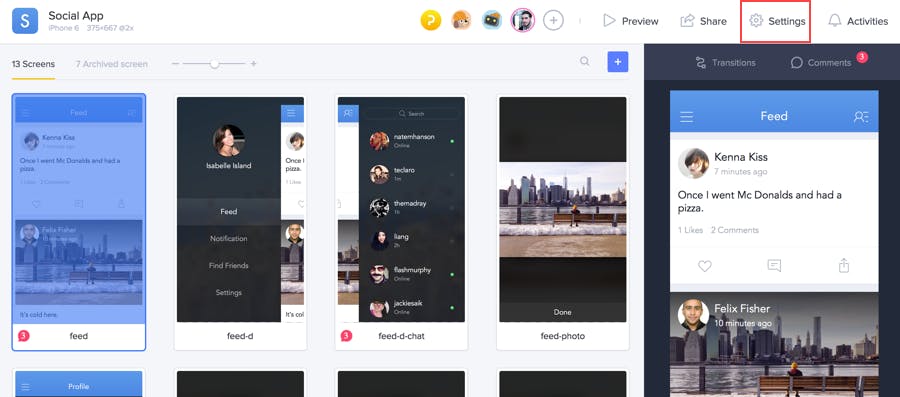Select the feed-d screen thumbnail
This screenshot has height=397, width=900.
[x=240, y=223]
